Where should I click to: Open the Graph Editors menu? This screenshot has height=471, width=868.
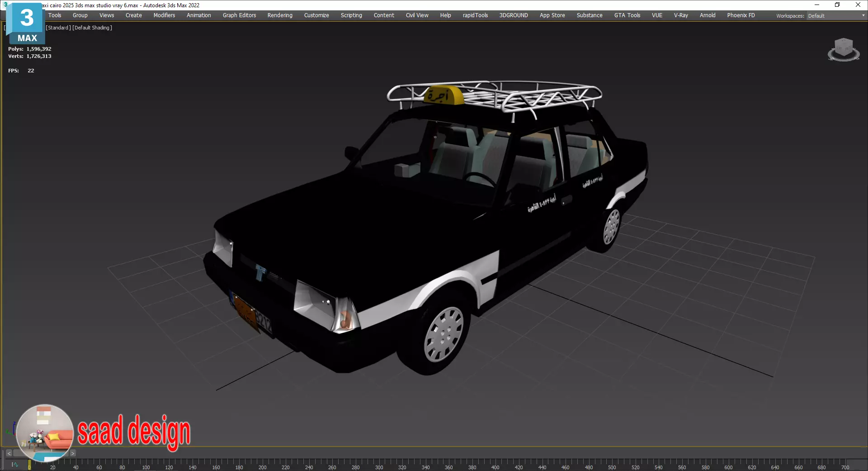(x=239, y=15)
